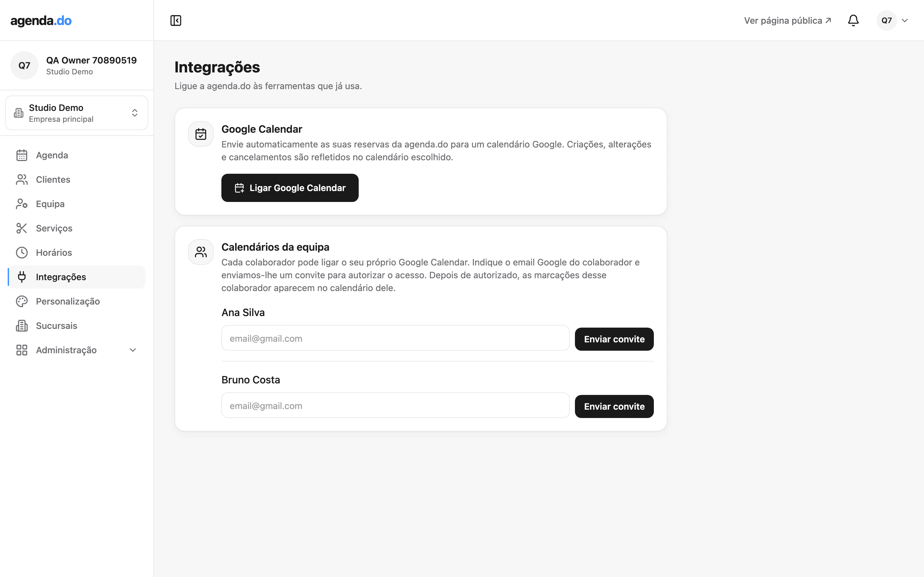Image resolution: width=924 pixels, height=577 pixels.
Task: Focus Ana Silva's email input field
Action: point(396,338)
